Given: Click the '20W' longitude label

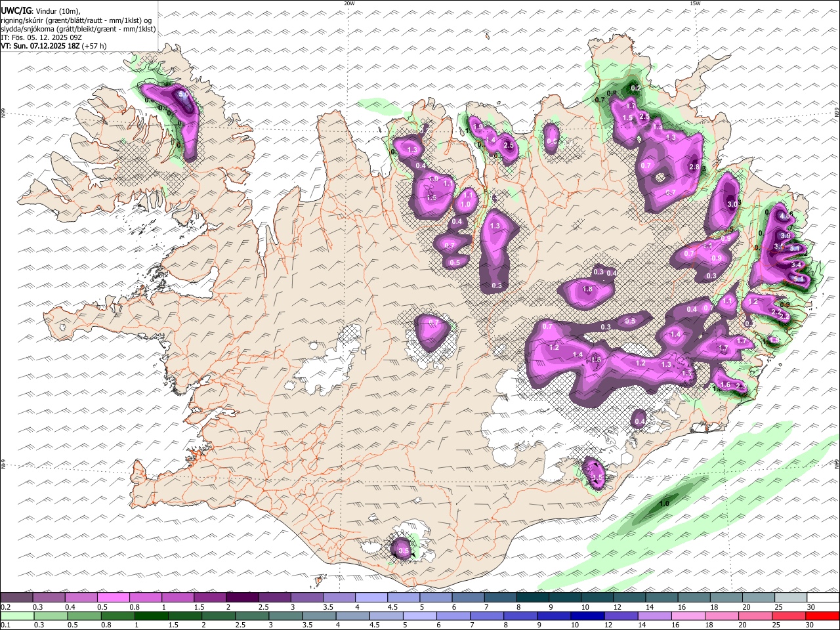Looking at the screenshot, I should (x=349, y=3).
